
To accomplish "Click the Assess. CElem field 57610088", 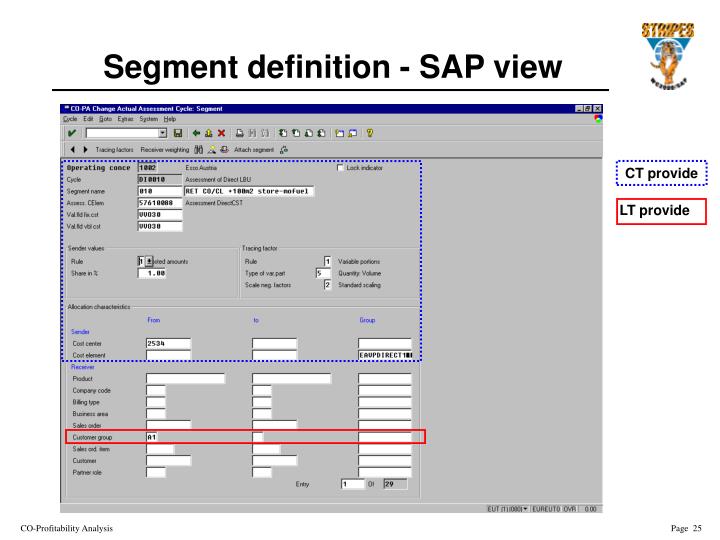I will coord(160,203).
